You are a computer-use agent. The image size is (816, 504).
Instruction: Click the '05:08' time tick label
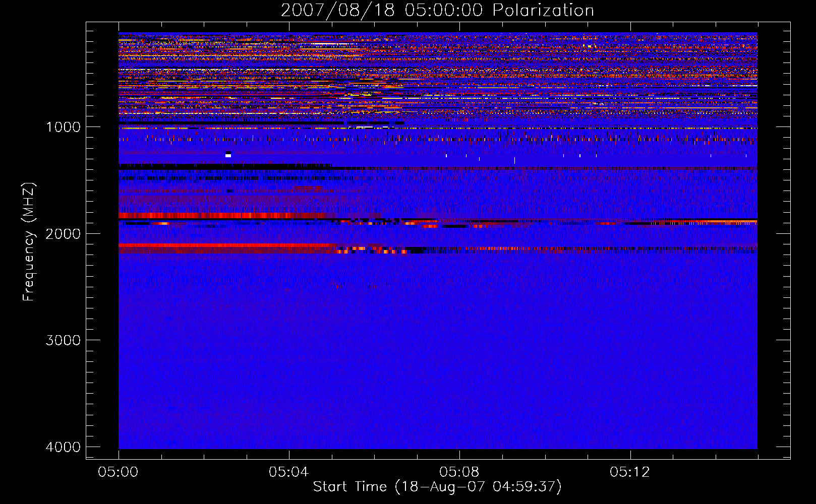(459, 472)
